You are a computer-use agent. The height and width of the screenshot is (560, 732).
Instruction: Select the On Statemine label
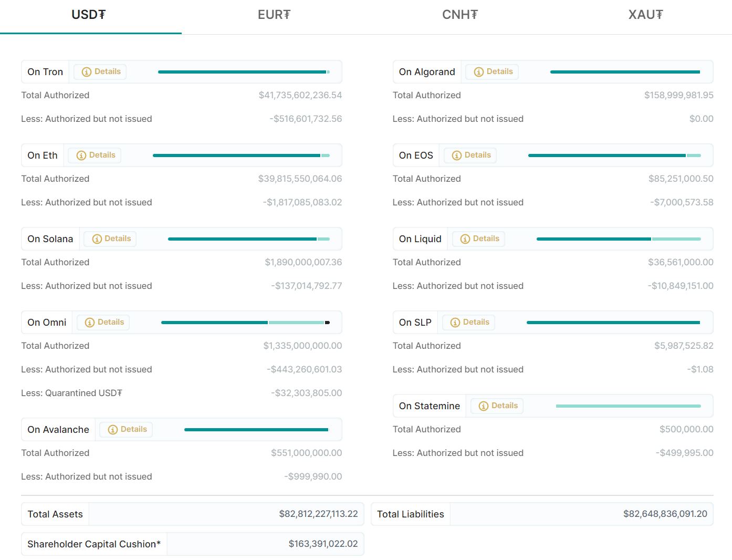[x=429, y=406]
